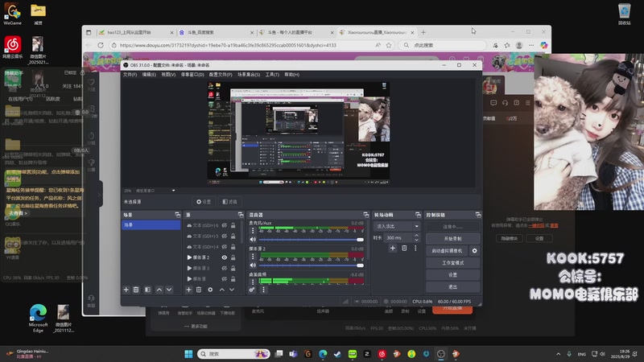Undock the controls panel float icon

(x=478, y=215)
